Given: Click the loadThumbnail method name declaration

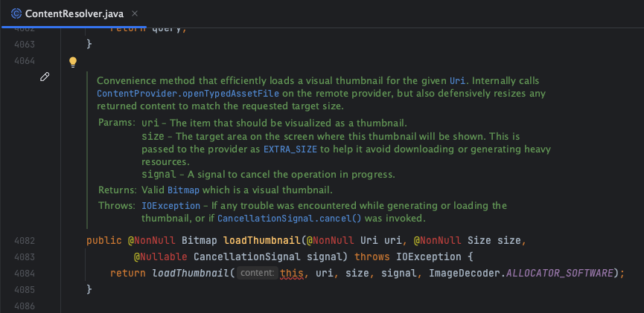Looking at the screenshot, I should [262, 240].
